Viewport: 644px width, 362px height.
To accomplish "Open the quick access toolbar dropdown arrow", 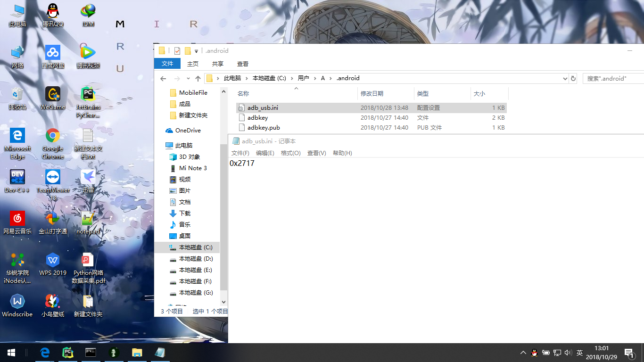I will (x=196, y=51).
